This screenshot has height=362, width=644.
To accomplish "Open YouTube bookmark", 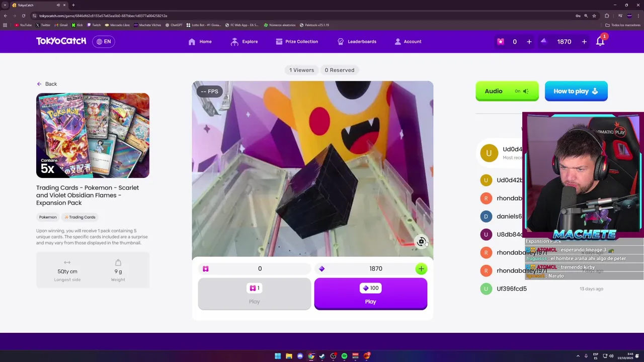I will 23,25.
